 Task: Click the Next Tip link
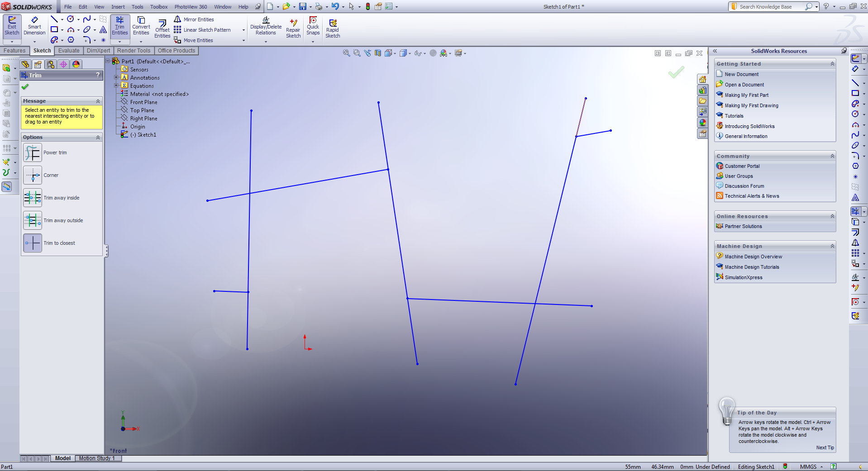coord(825,447)
